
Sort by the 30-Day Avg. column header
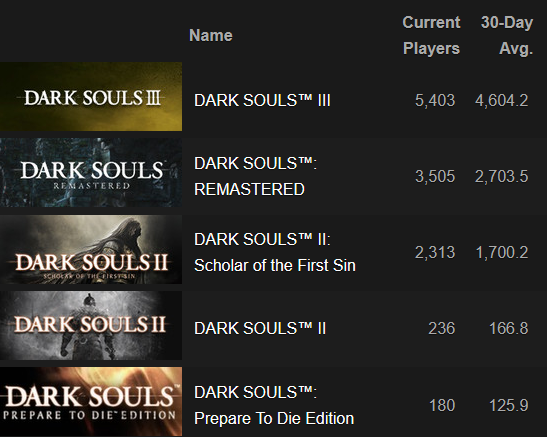[x=507, y=35]
